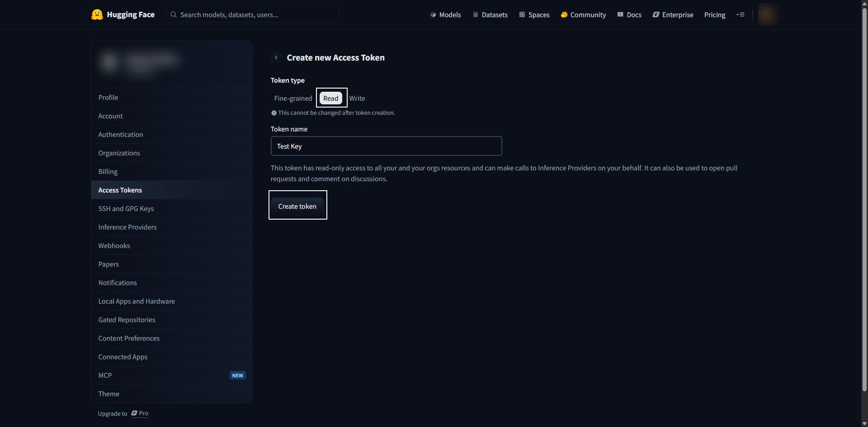868x427 pixels.
Task: Open the user avatar menu
Action: point(767,14)
